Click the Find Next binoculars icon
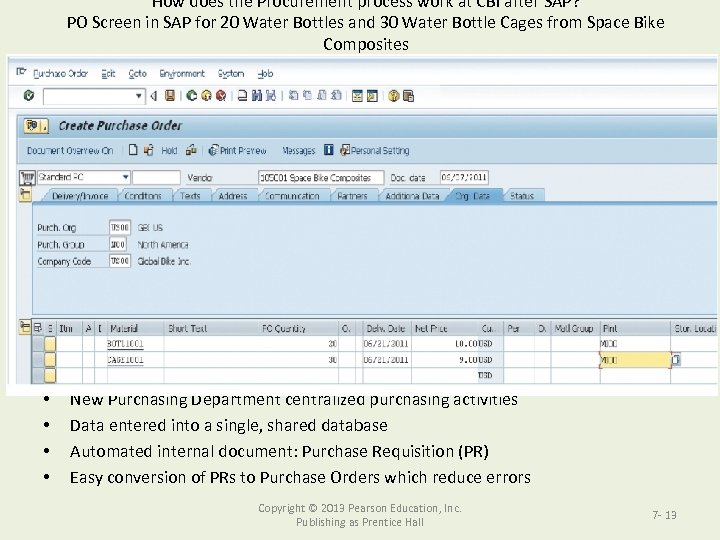This screenshot has width=720, height=540. pos(271,96)
